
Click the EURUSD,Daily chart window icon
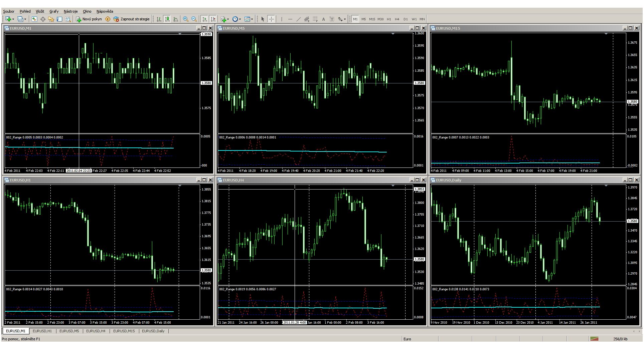click(433, 180)
